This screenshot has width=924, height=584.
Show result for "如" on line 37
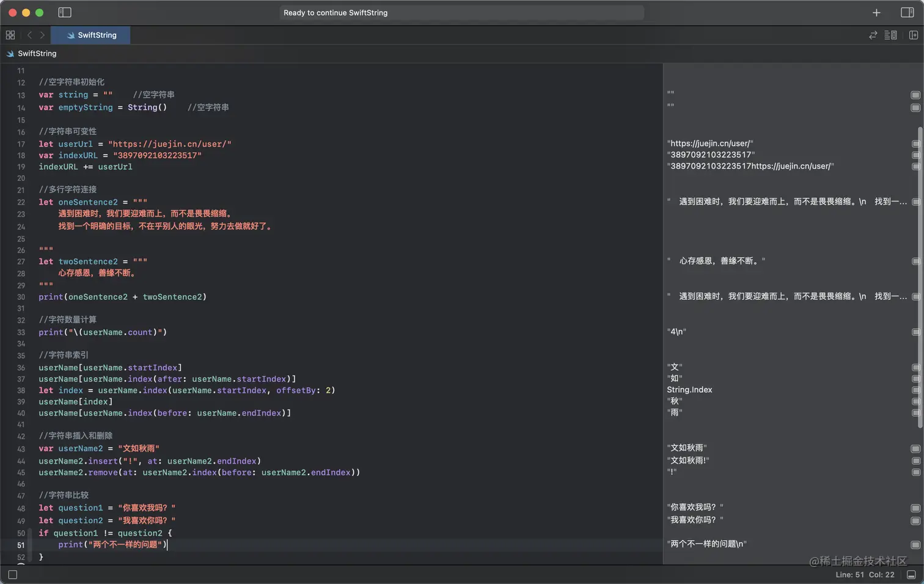pyautogui.click(x=915, y=379)
